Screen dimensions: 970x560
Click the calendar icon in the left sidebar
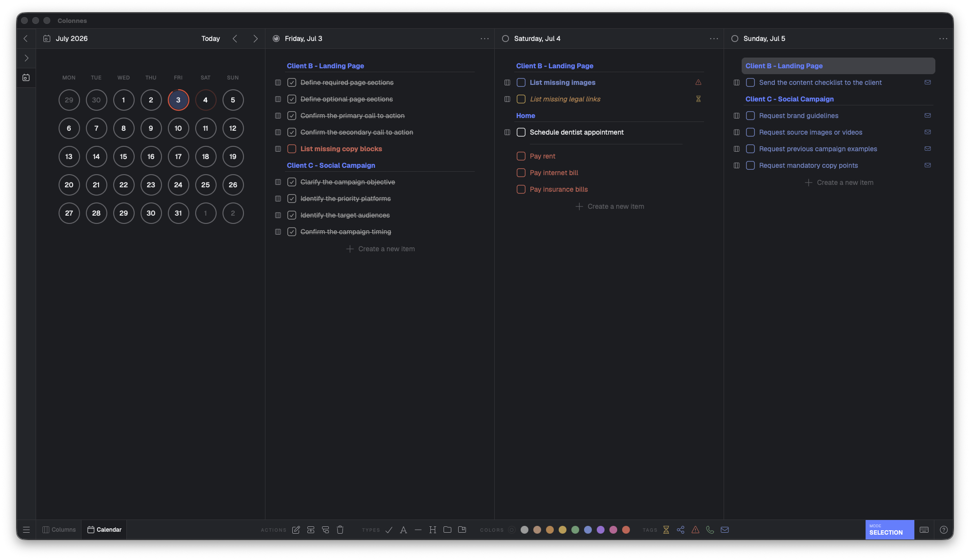(26, 78)
